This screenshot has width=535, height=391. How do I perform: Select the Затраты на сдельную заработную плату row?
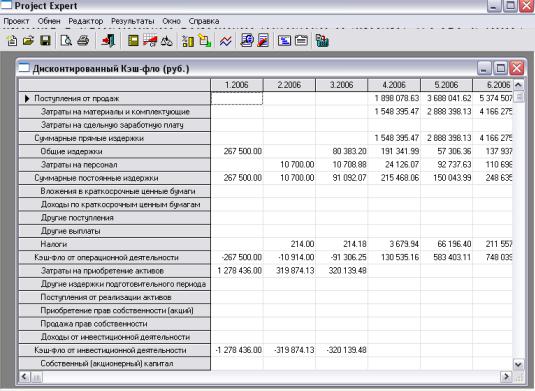(x=115, y=125)
